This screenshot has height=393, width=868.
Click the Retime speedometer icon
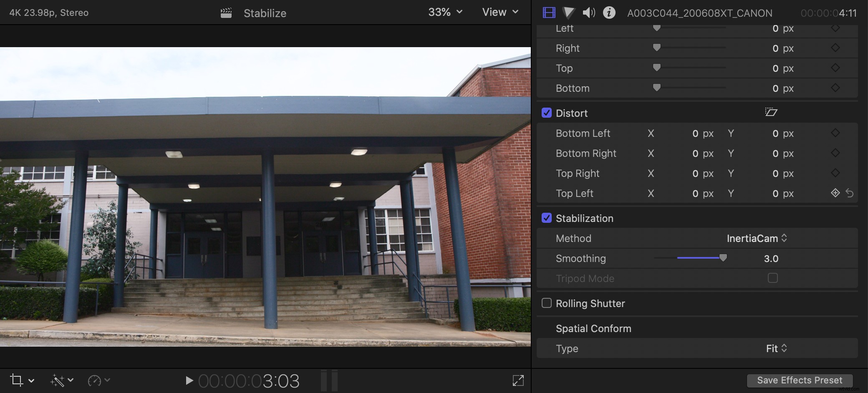coord(95,380)
